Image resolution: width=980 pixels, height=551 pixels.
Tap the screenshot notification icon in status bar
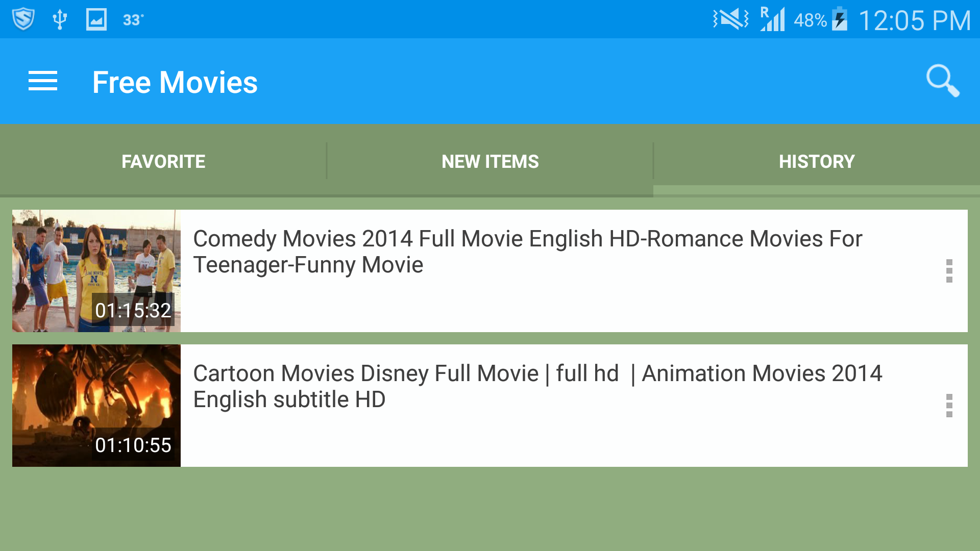tap(96, 19)
